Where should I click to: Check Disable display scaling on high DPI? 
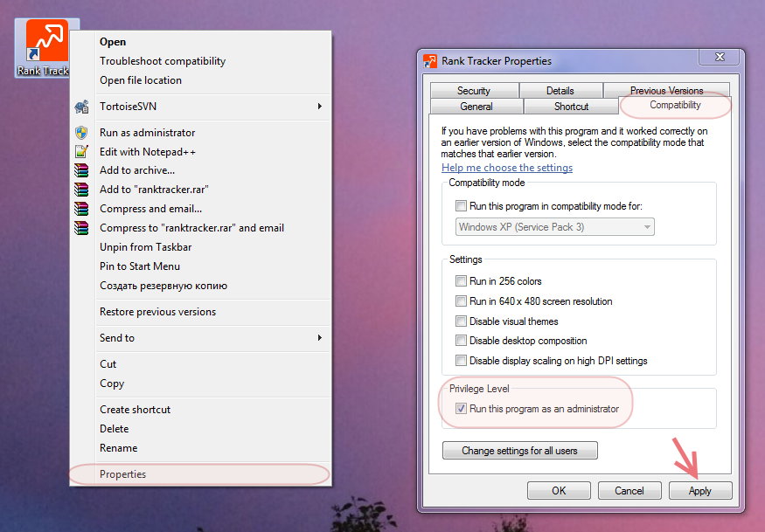[461, 361]
